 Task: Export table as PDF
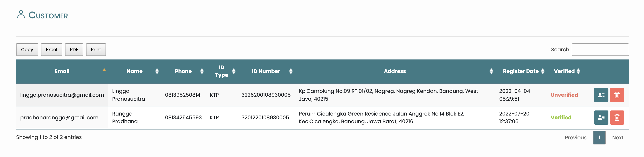click(74, 50)
